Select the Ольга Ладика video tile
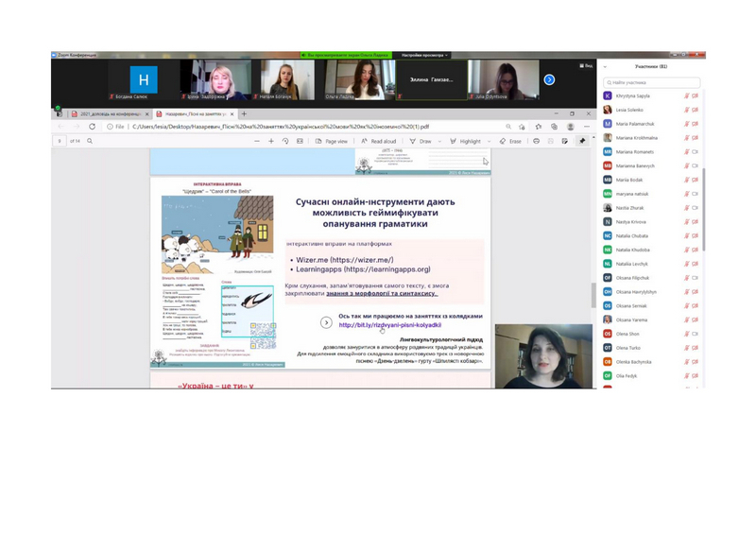The width and height of the screenshot is (756, 535). click(x=360, y=80)
